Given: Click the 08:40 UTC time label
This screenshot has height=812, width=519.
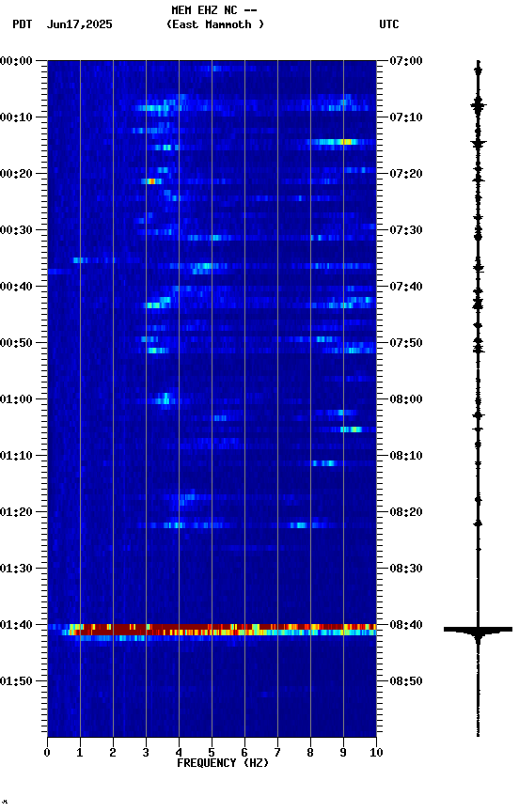Looking at the screenshot, I should (x=406, y=625).
